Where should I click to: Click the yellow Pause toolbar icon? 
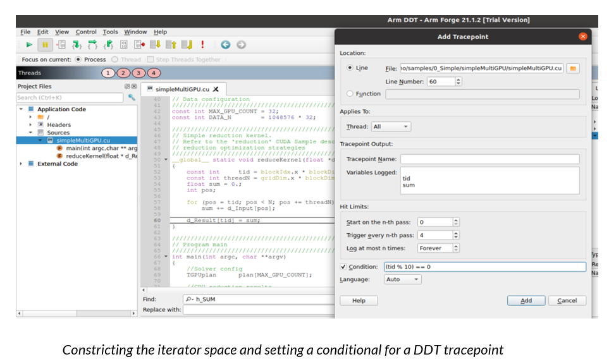pyautogui.click(x=45, y=45)
